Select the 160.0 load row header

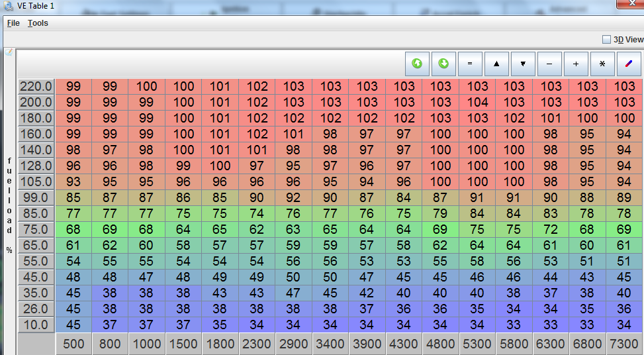(36, 134)
